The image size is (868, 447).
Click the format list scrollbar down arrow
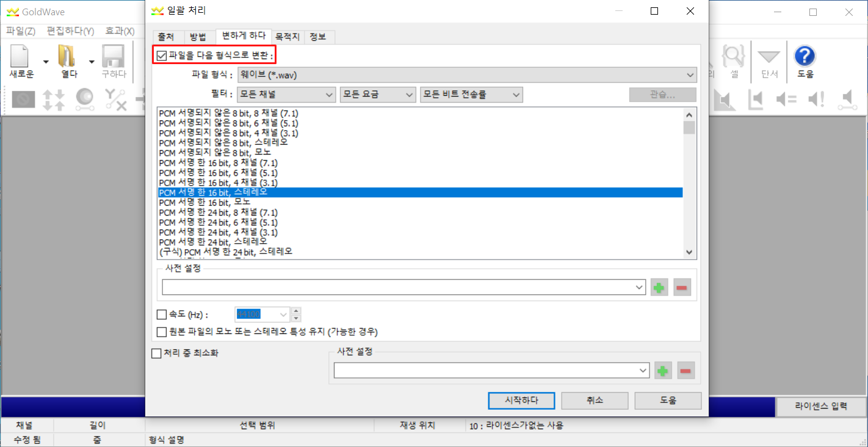pos(689,252)
